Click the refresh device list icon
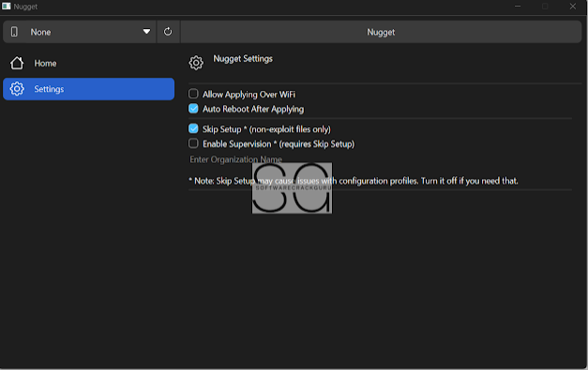The height and width of the screenshot is (370, 588). coord(168,32)
